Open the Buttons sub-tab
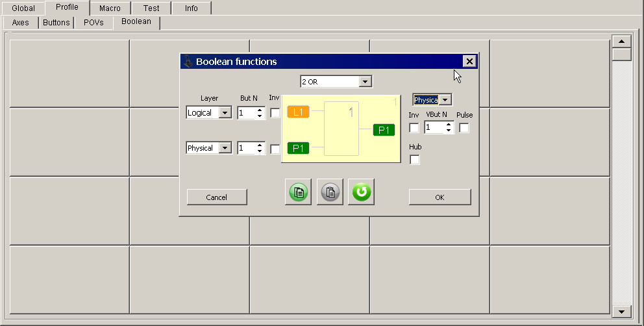644x326 pixels. coord(56,23)
